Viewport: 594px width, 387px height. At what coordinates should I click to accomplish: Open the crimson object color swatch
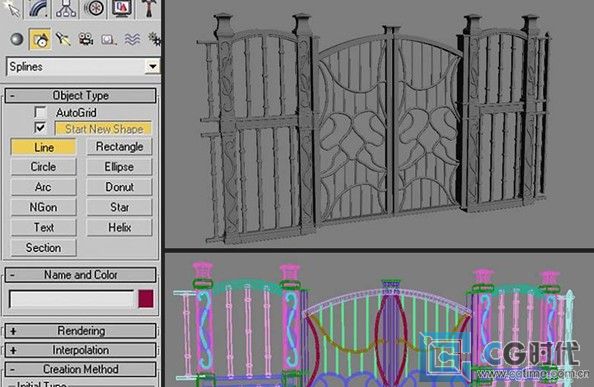146,299
